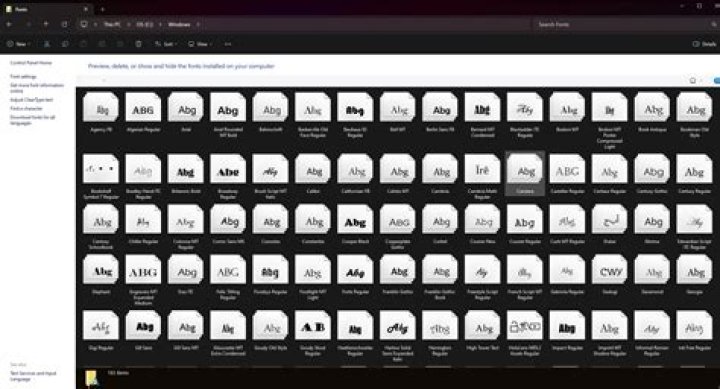Select the Britannic Bold font icon
Image resolution: width=720 pixels, height=389 pixels.
point(186,169)
